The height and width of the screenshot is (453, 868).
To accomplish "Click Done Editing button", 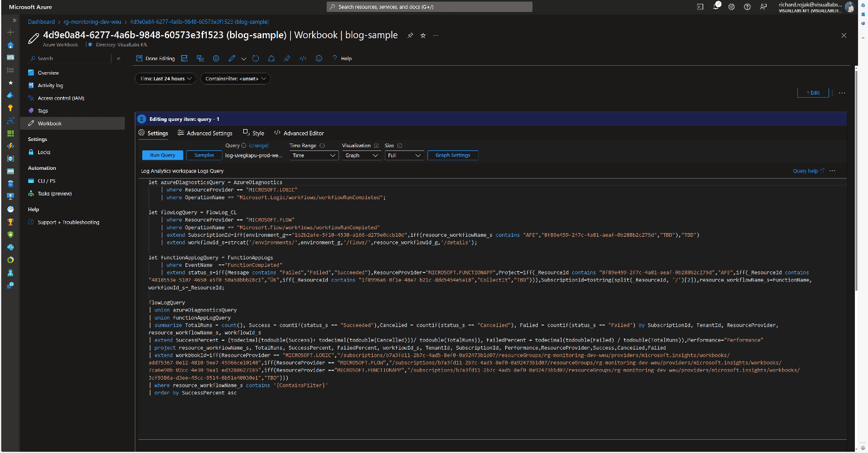I will (156, 58).
